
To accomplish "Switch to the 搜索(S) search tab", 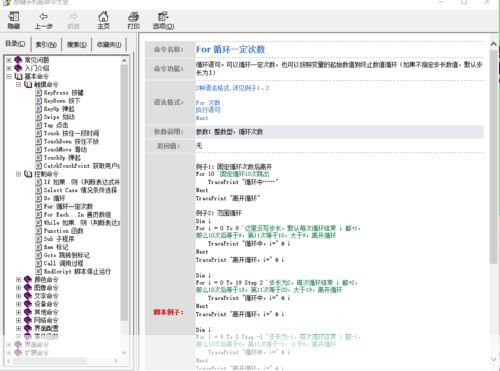I will click(77, 44).
